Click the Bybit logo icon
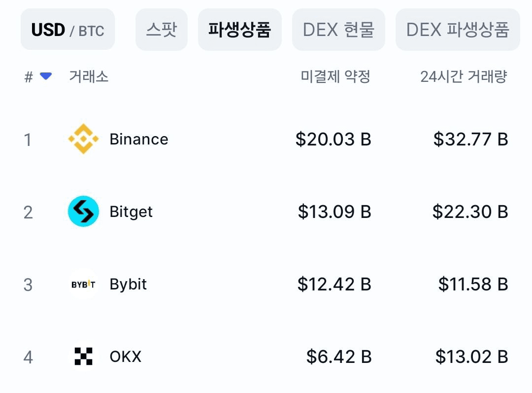This screenshot has width=532, height=393. (x=83, y=285)
